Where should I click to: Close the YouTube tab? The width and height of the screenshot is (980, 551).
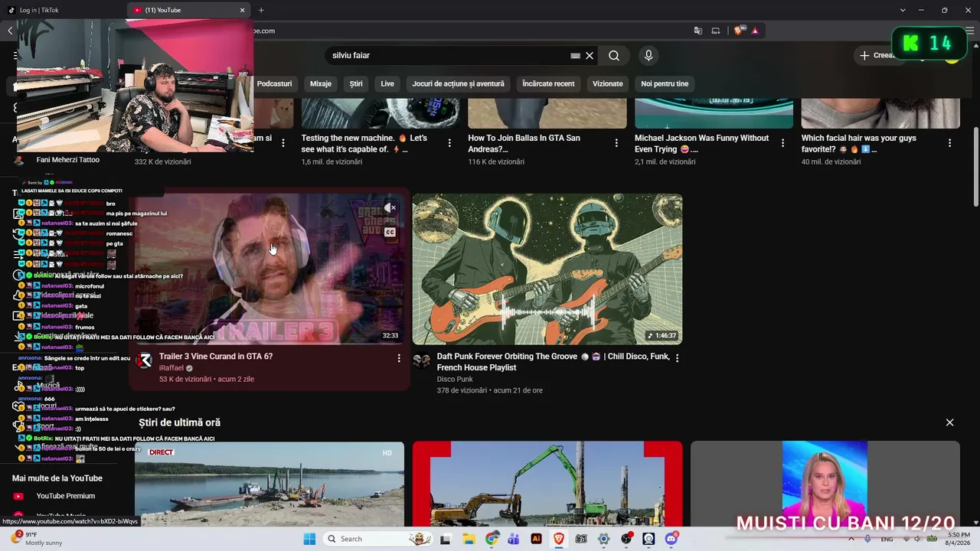point(242,10)
